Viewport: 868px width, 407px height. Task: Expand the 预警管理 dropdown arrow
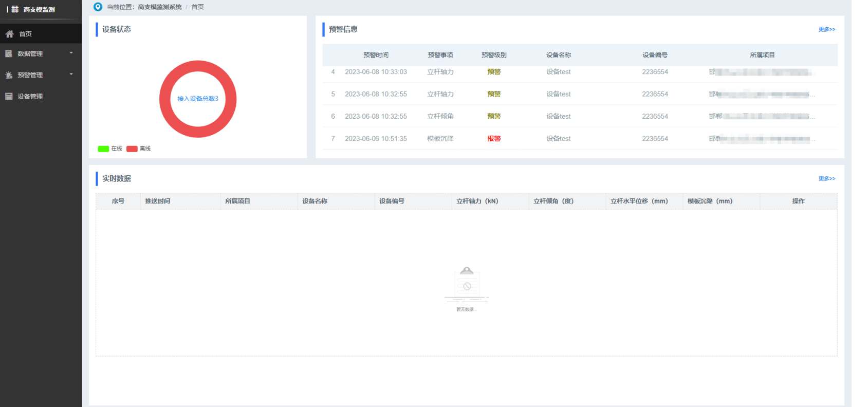tap(71, 75)
